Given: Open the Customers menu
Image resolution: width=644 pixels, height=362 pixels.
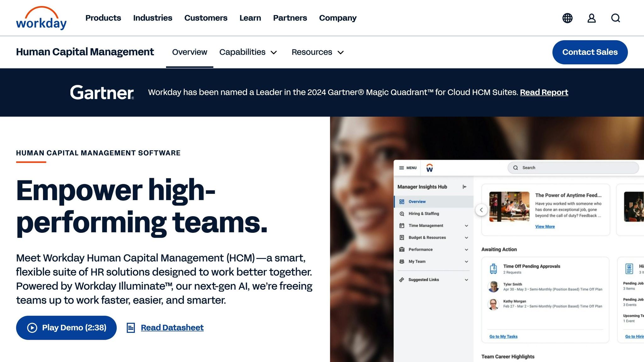Looking at the screenshot, I should 206,18.
